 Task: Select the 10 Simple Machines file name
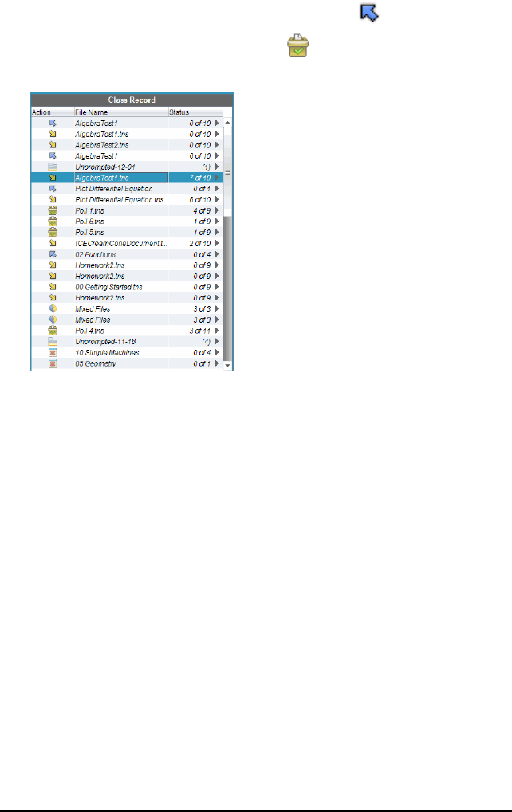pyautogui.click(x=107, y=353)
